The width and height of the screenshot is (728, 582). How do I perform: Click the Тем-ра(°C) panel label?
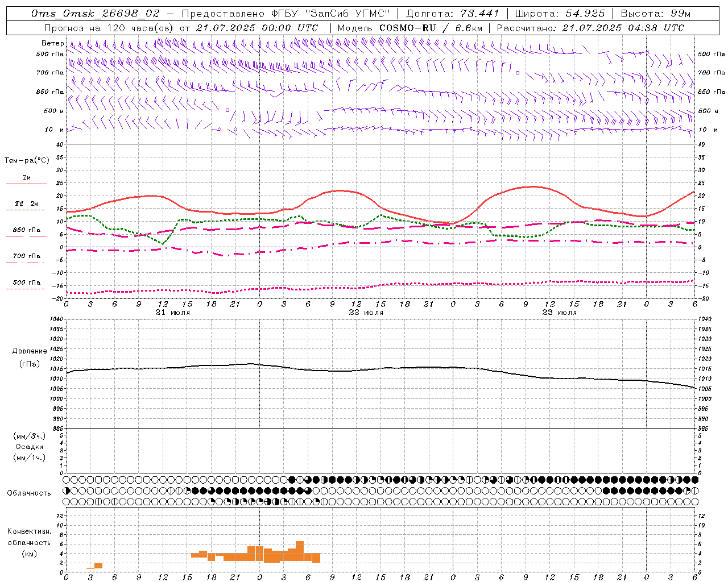[x=27, y=161]
